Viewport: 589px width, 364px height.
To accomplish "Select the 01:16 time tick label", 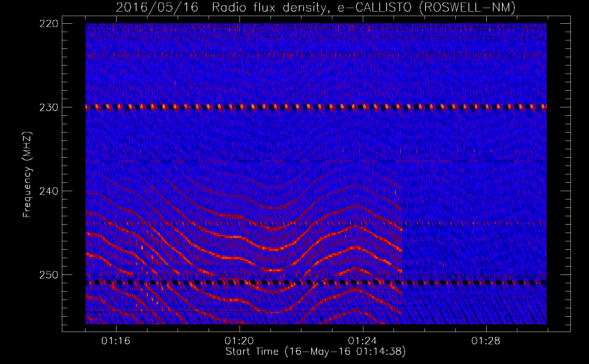I will coord(116,341).
